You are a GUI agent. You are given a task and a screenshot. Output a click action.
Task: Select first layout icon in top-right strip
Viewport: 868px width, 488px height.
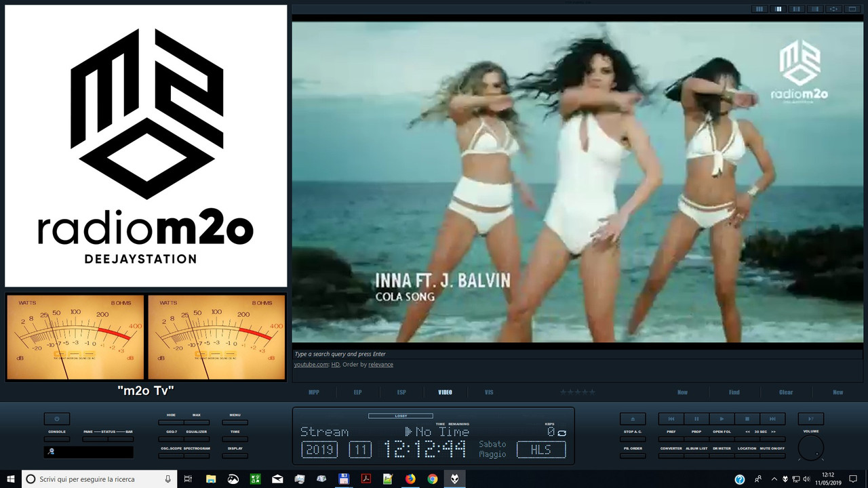pos(759,9)
